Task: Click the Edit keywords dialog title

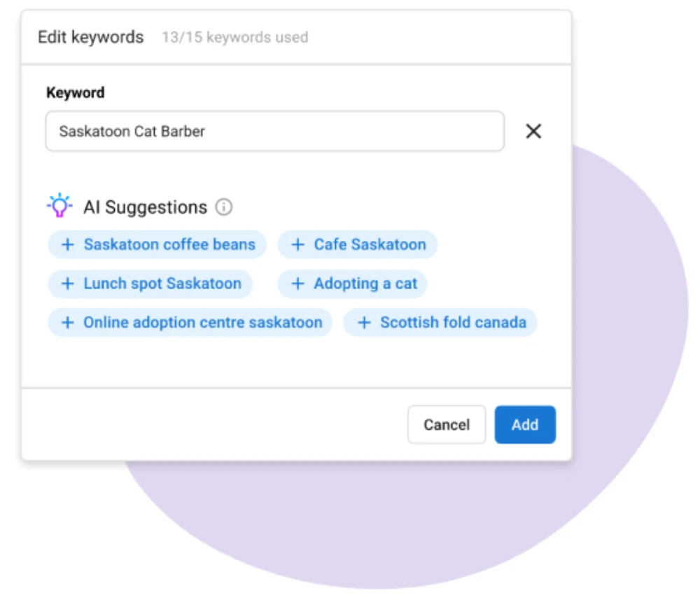Action: [91, 37]
